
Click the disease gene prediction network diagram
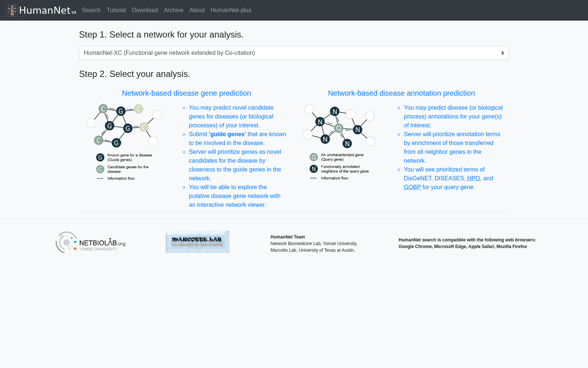point(124,142)
